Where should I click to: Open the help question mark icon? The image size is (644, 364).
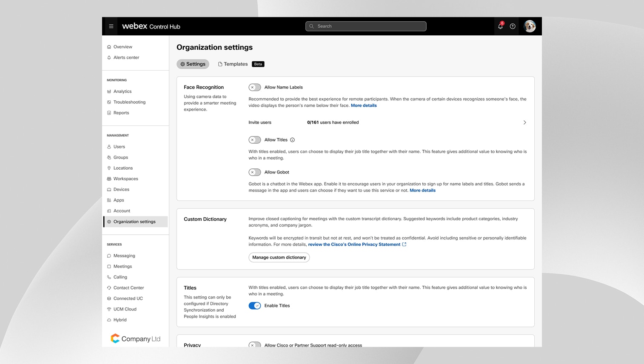[x=513, y=26]
